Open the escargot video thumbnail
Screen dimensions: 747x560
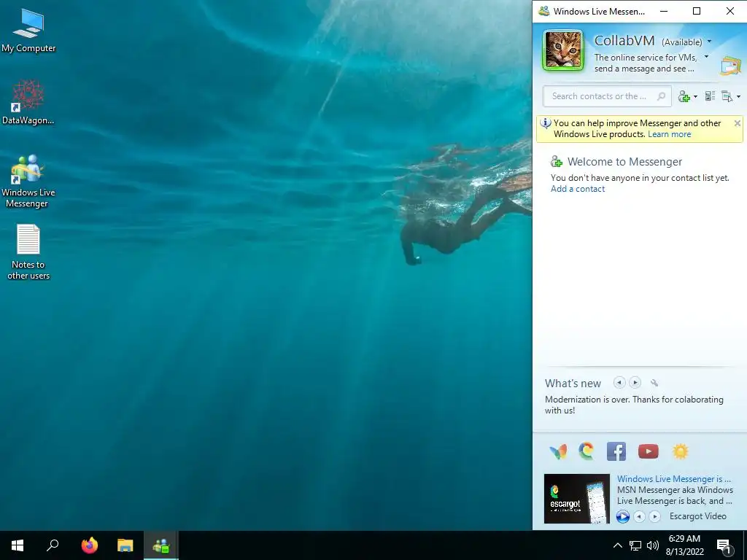pos(576,499)
